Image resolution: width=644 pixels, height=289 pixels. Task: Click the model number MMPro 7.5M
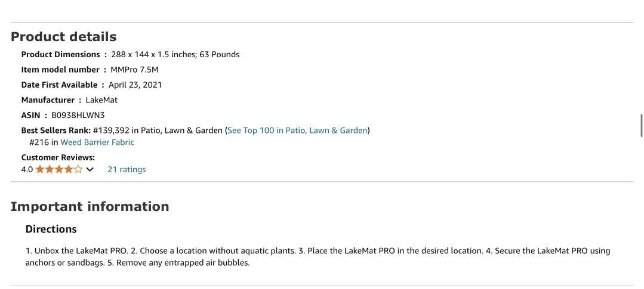[x=134, y=70]
